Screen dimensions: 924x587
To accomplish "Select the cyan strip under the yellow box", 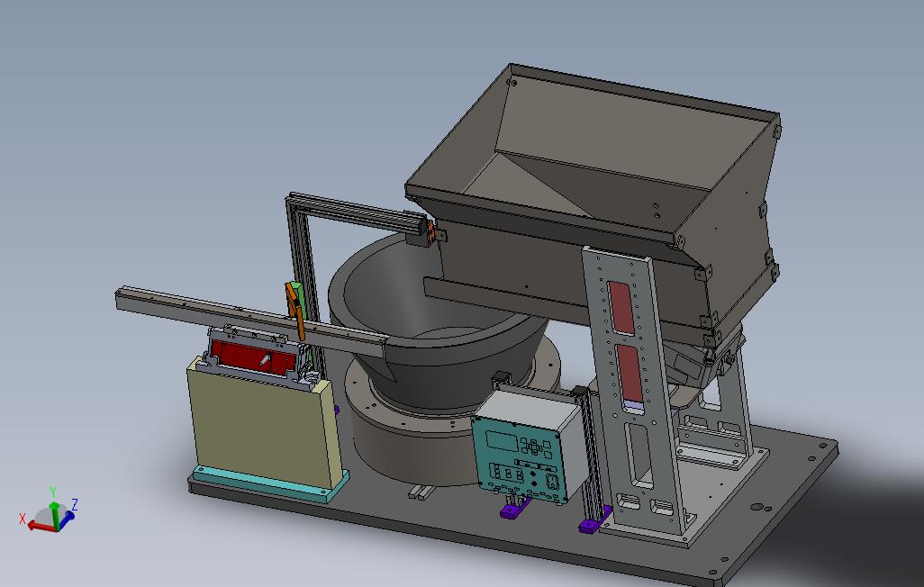I will pos(270,485).
